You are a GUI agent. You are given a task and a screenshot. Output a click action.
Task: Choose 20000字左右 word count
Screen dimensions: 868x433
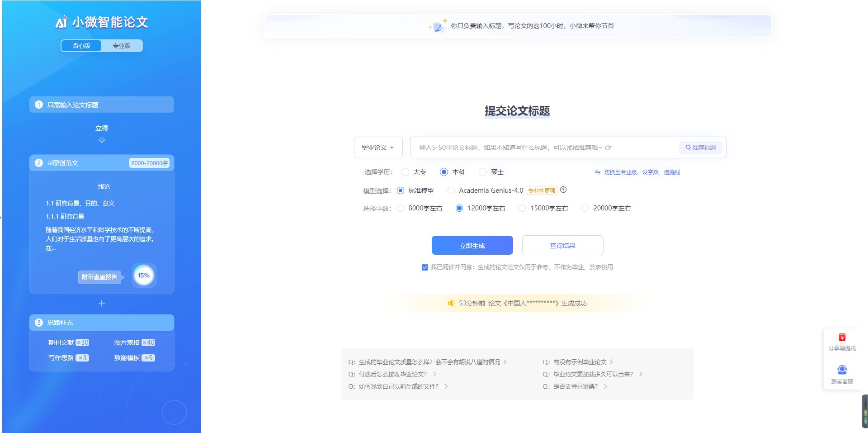click(606, 208)
